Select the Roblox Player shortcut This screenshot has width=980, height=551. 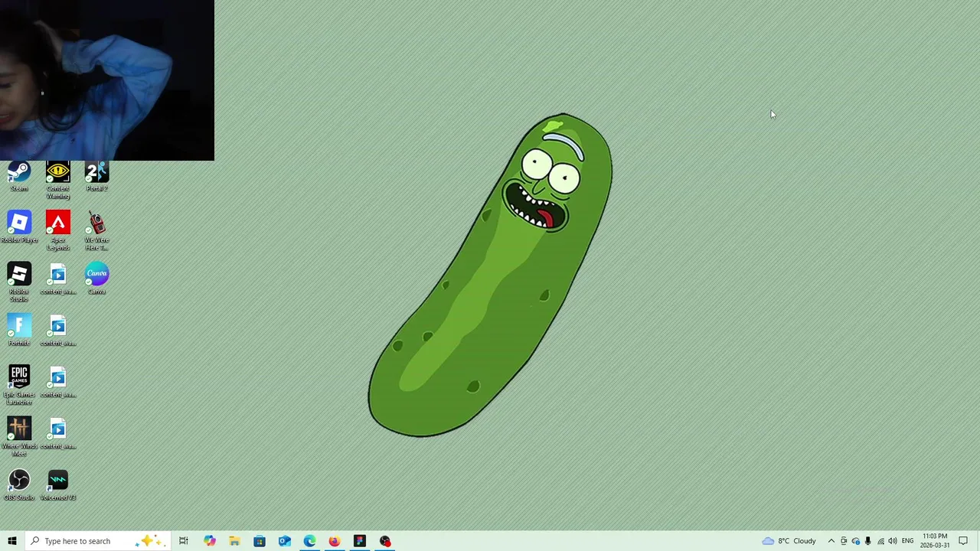pyautogui.click(x=19, y=227)
